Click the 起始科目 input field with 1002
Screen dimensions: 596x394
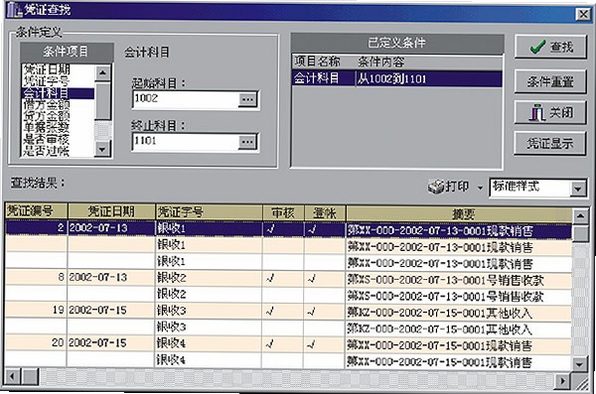click(185, 100)
